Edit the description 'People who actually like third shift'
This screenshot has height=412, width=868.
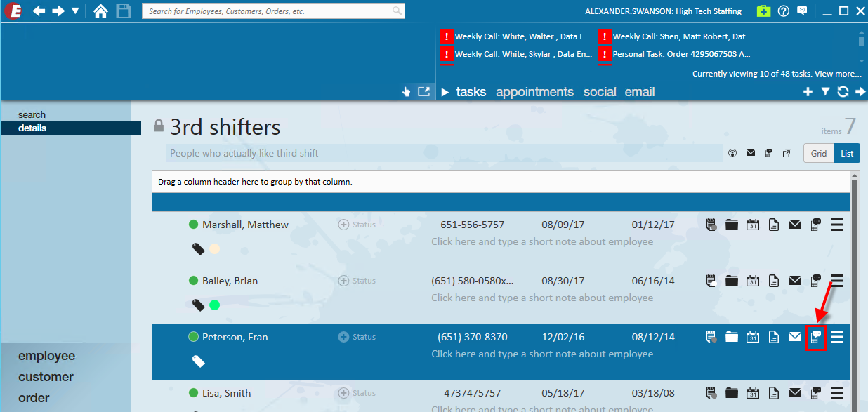click(445, 153)
